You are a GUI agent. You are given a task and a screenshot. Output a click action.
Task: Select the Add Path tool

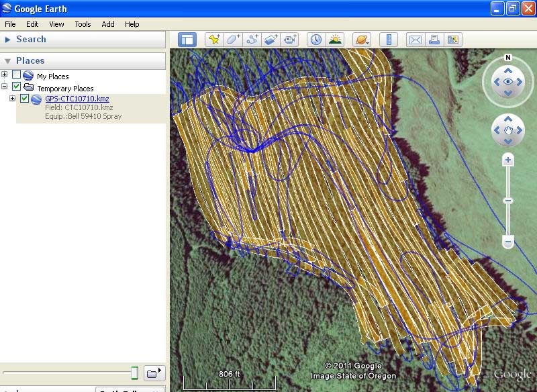point(252,40)
